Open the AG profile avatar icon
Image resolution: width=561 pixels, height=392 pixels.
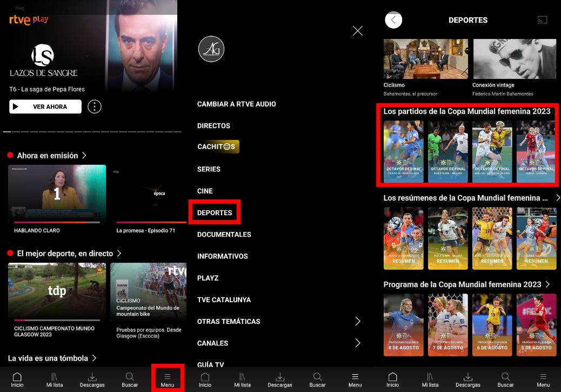coord(211,50)
